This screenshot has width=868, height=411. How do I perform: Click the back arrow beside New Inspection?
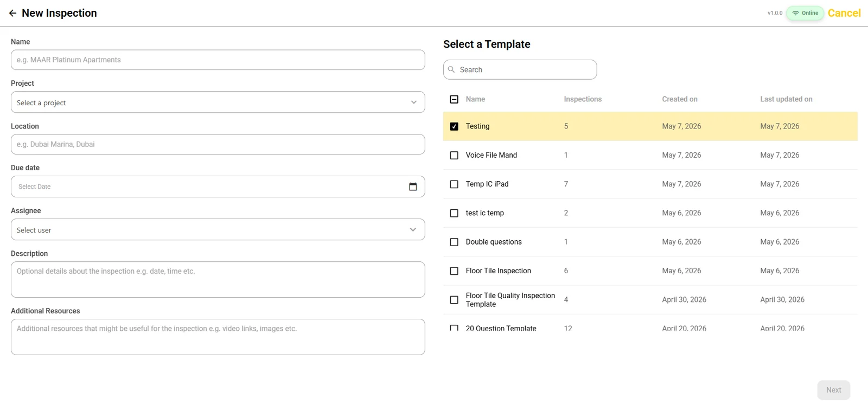(x=12, y=13)
